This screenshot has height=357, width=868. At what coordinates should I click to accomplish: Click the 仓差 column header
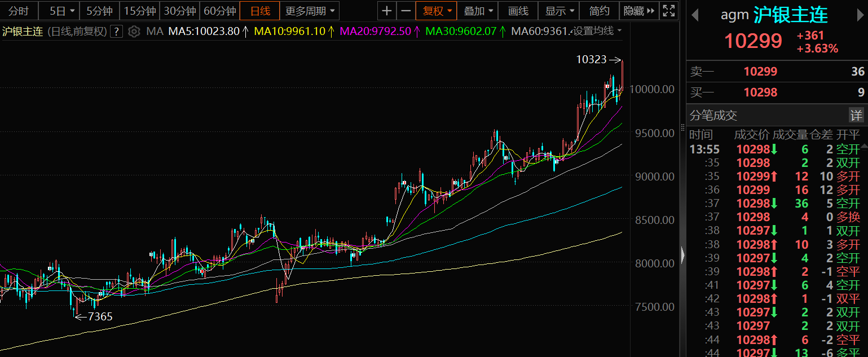(x=822, y=135)
